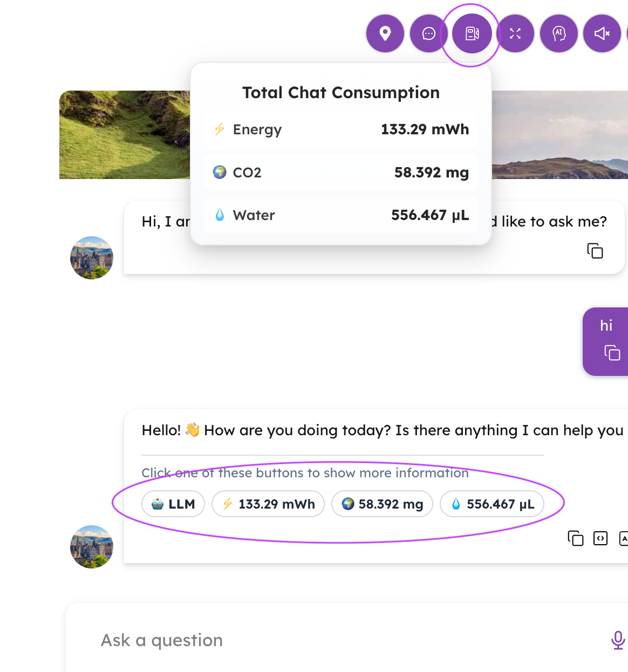Click the 556.467 µL water chip
The image size is (628, 672).
[x=492, y=504]
